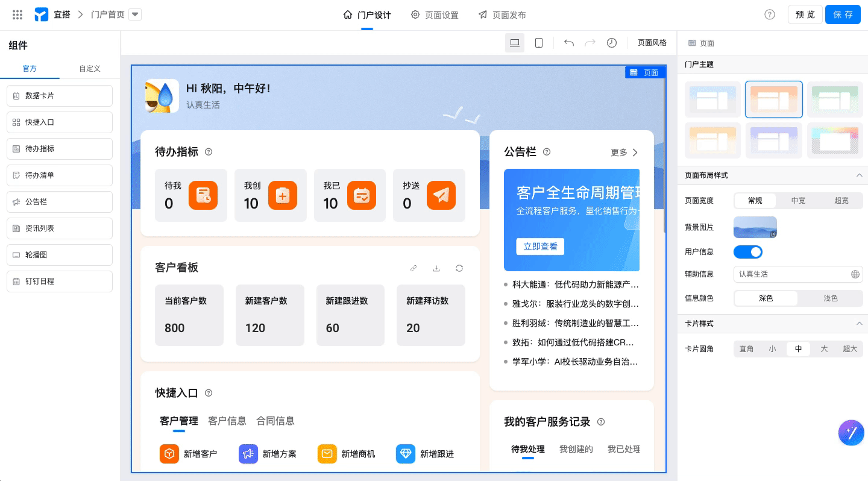868x481 pixels.
Task: Add the 数据卡片 component
Action: pyautogui.click(x=60, y=96)
